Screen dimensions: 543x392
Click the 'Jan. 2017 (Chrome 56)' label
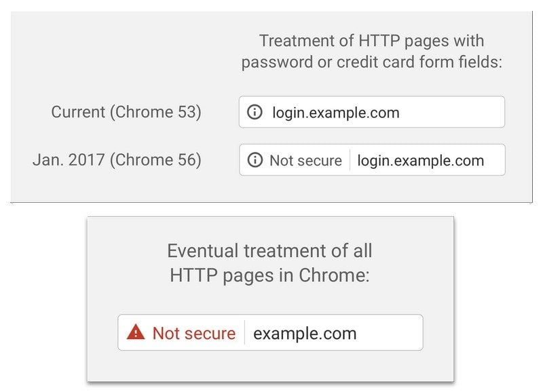pyautogui.click(x=117, y=160)
